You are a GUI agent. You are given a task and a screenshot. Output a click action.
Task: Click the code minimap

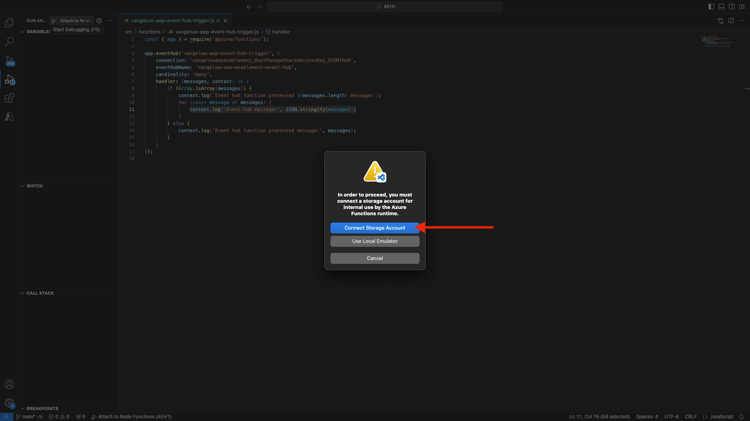(x=717, y=42)
